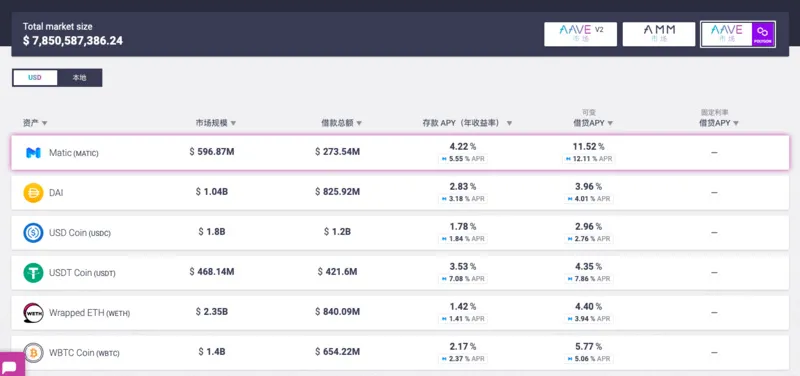The image size is (800, 376).
Task: Click the Polygon logo badge
Action: click(763, 34)
